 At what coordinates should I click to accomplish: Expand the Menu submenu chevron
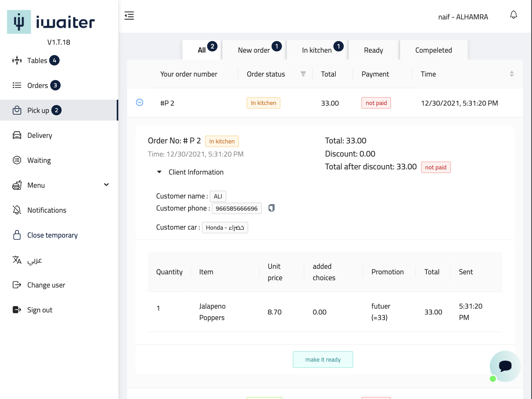pyautogui.click(x=106, y=185)
